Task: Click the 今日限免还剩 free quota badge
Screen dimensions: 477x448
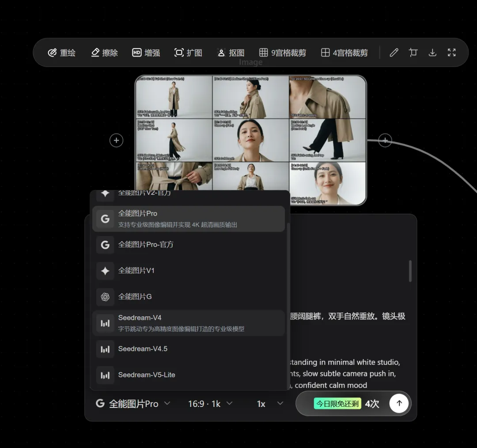Action: point(337,403)
